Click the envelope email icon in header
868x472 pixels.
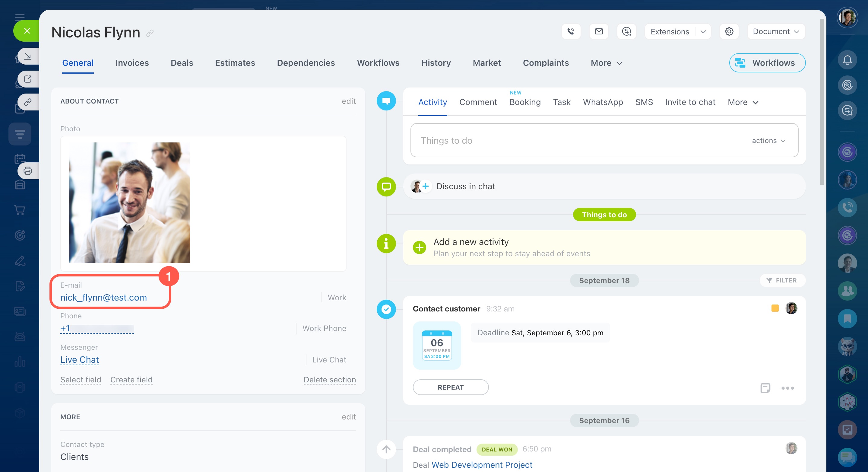(599, 31)
